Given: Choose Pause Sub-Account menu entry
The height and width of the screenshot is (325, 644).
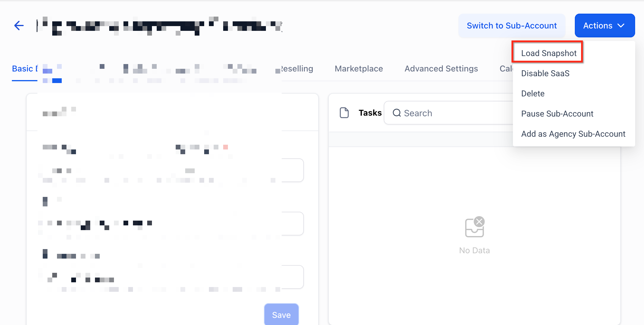Looking at the screenshot, I should tap(557, 114).
